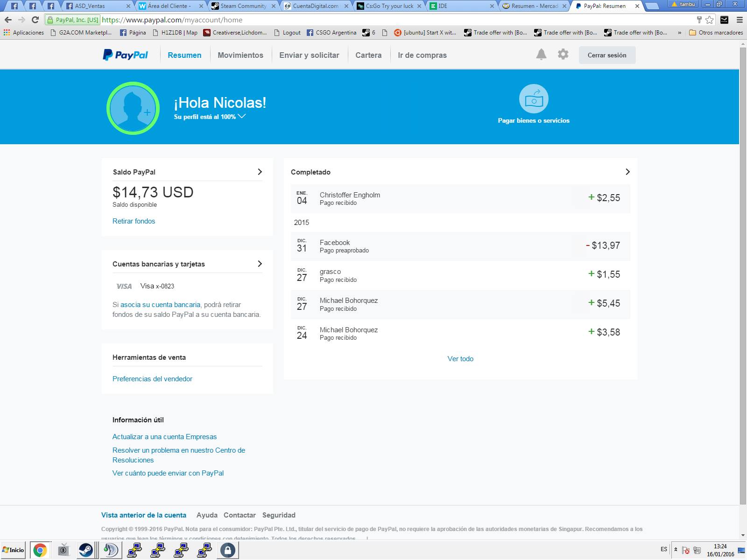Click Ver todo transactions link
The image size is (747, 560).
pyautogui.click(x=460, y=359)
